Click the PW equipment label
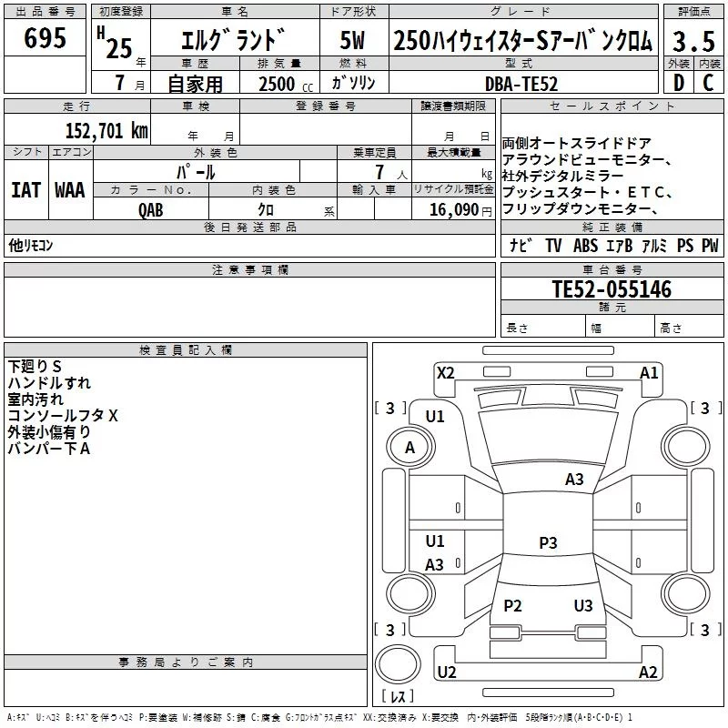This screenshot has height=728, width=728. point(710,245)
